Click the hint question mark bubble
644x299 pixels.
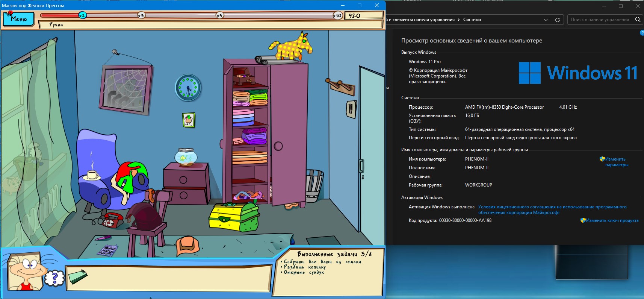click(54, 279)
